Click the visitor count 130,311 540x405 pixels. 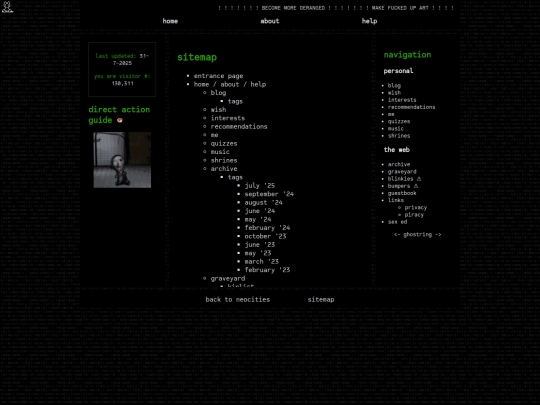[122, 83]
